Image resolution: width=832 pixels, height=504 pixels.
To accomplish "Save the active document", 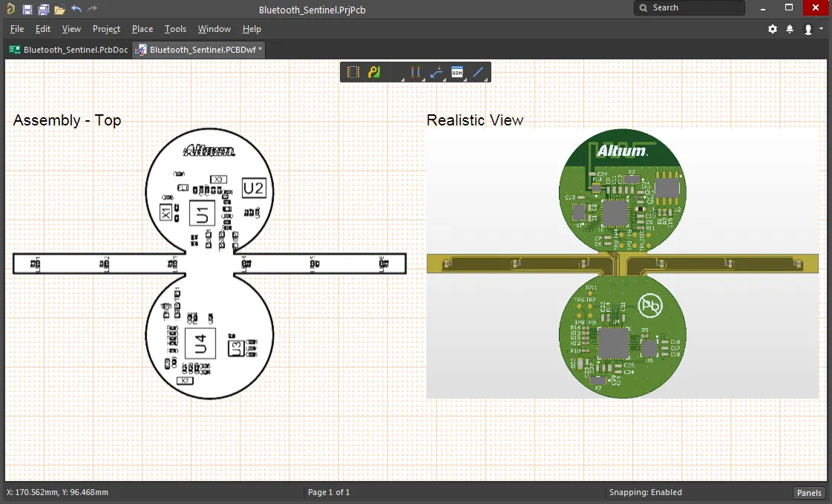I will coord(27,9).
